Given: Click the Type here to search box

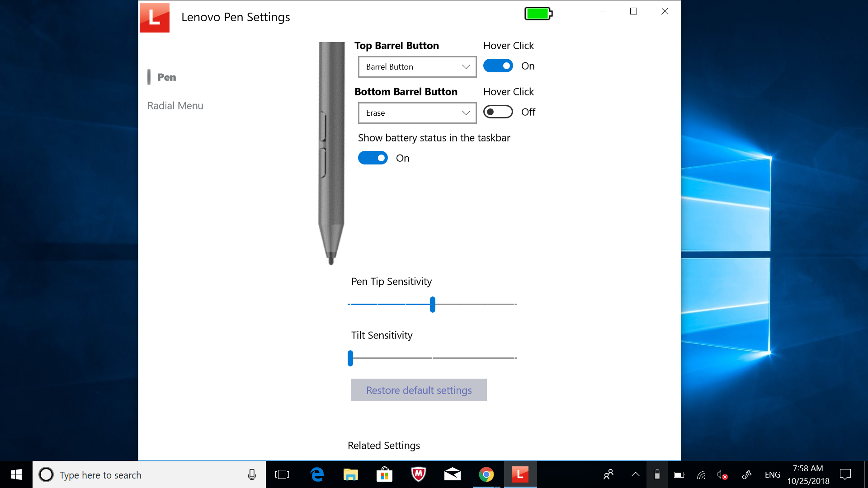Looking at the screenshot, I should [x=149, y=474].
